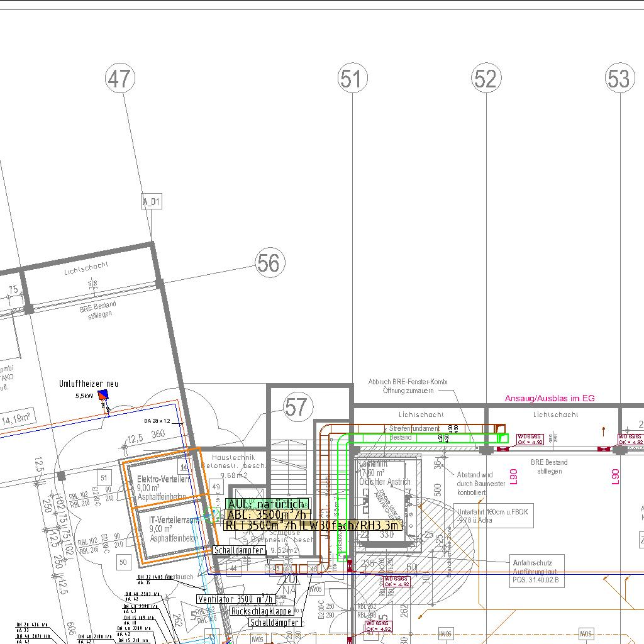Click the 'Ventilator 3500 m³/h' callout
Viewport: 644px width, 644px height.
[x=236, y=599]
